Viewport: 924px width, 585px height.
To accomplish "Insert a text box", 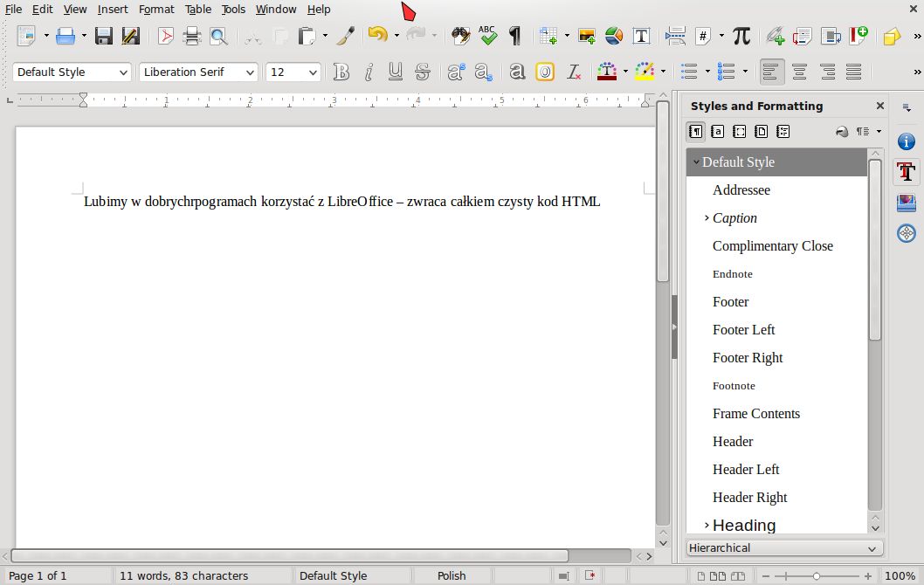I will coord(641,37).
